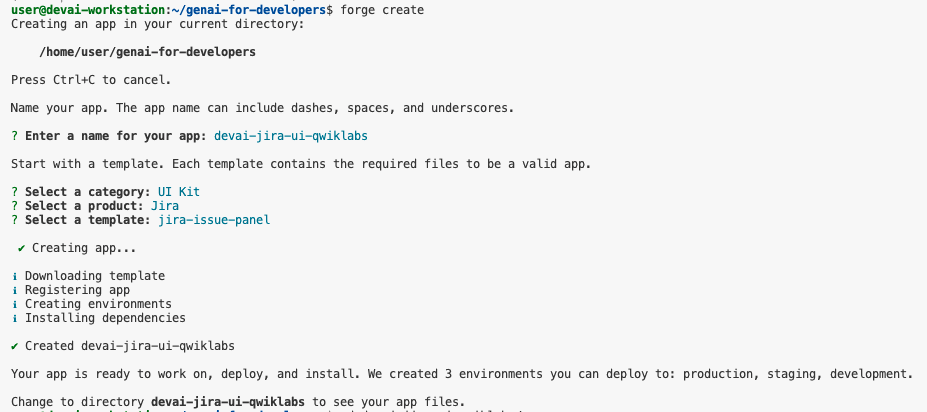The height and width of the screenshot is (412, 927).
Task: Click the bold devai-jira-ui-qwiklabs directory name
Action: click(x=229, y=401)
